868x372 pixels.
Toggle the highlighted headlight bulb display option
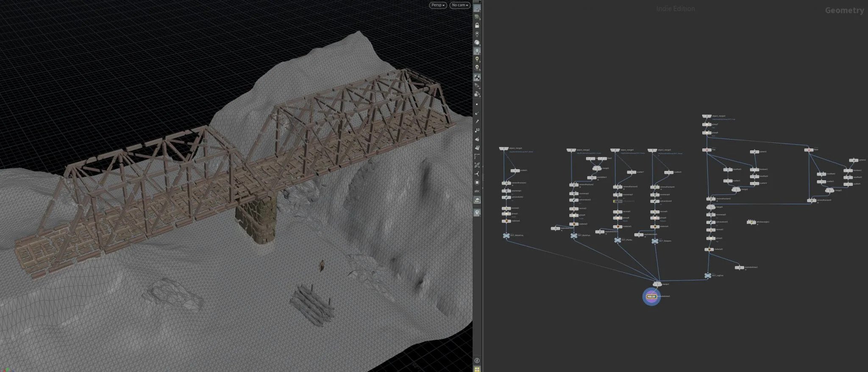[x=477, y=51]
